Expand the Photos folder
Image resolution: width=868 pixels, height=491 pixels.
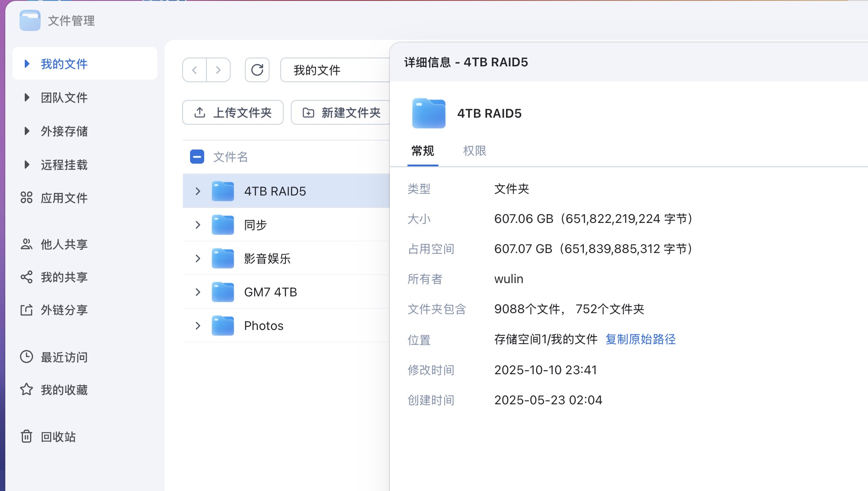point(197,326)
